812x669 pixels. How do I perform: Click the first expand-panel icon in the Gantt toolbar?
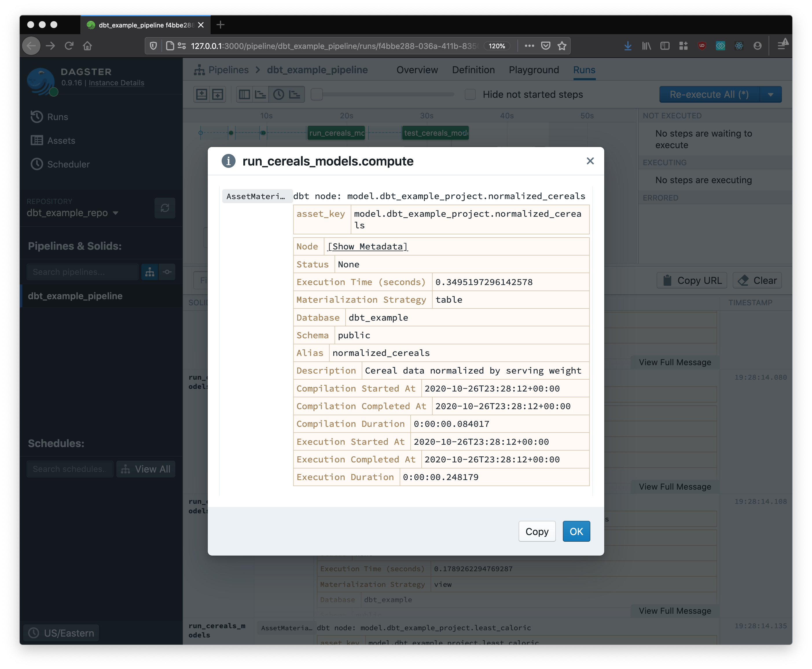(x=202, y=94)
